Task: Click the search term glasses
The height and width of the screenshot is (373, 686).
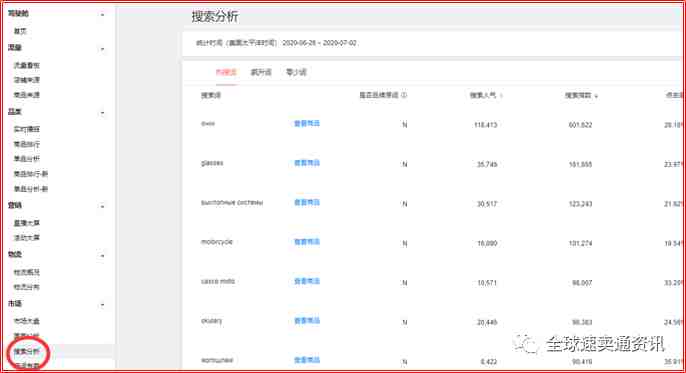Action: tap(212, 163)
